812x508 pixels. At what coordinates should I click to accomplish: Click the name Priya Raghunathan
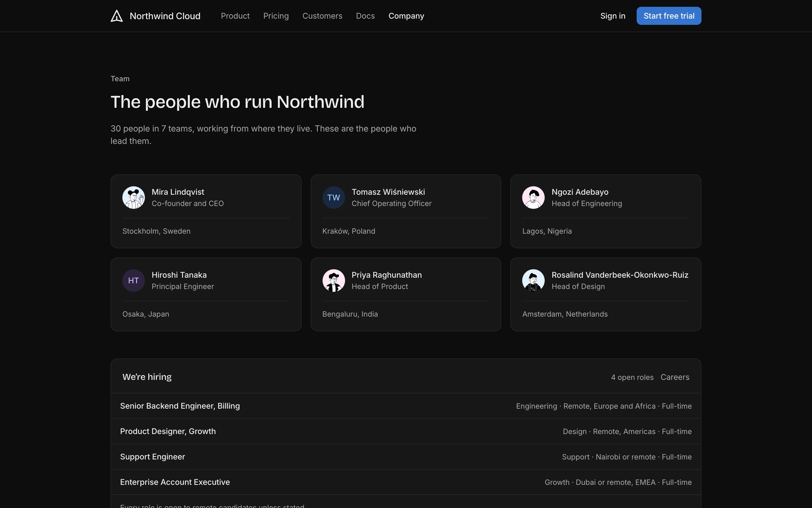(x=387, y=275)
